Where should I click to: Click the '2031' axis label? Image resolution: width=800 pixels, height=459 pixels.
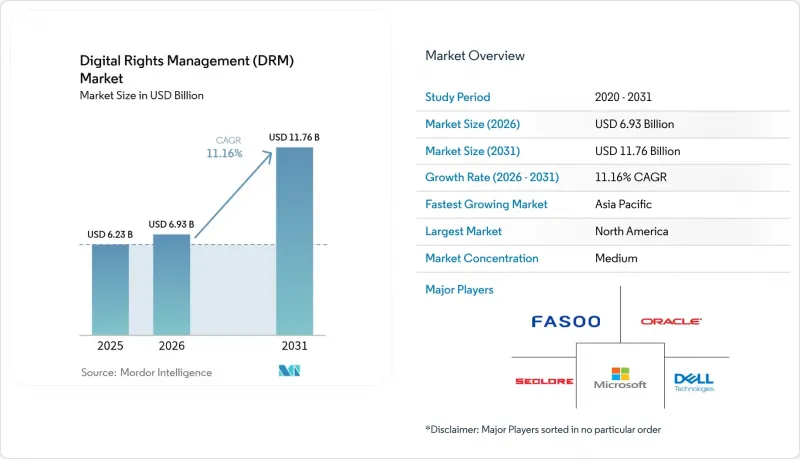tap(294, 346)
